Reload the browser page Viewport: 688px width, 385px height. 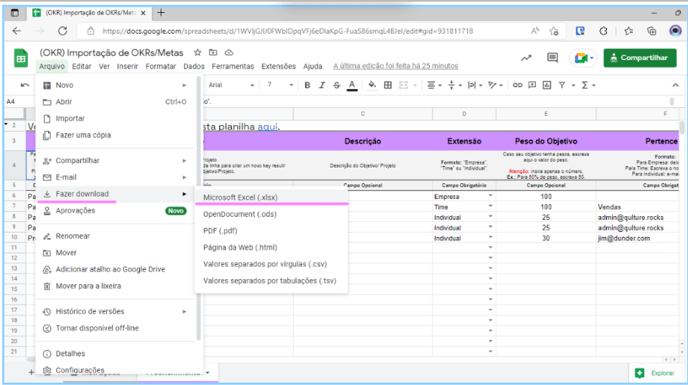coord(63,31)
